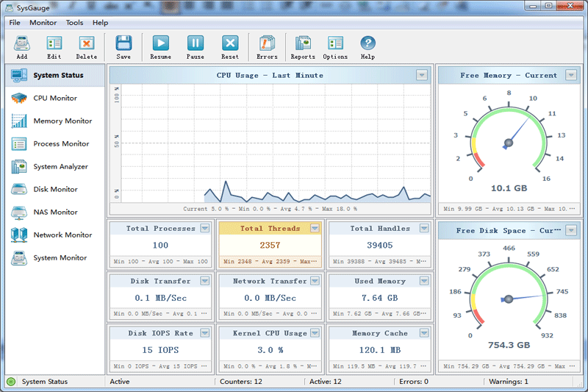
Task: Open the Free Memory gauge dropdown arrow
Action: pyautogui.click(x=571, y=75)
